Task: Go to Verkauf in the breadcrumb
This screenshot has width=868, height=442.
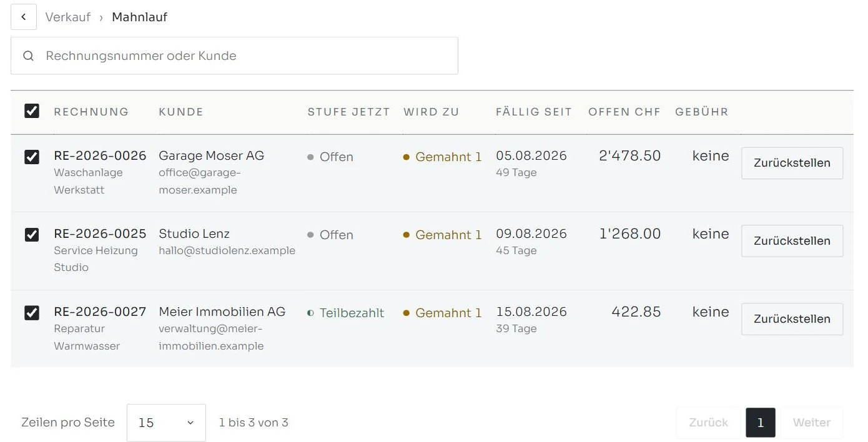Action: coord(68,17)
